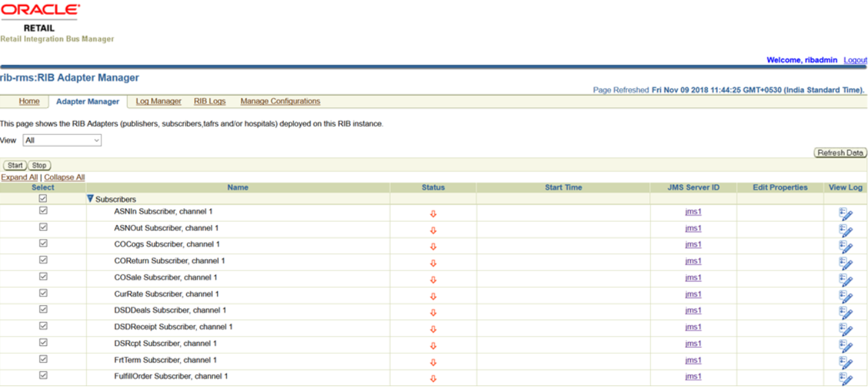The height and width of the screenshot is (388, 868).
Task: Open view log for ASNOut Subscriber
Action: (x=846, y=230)
